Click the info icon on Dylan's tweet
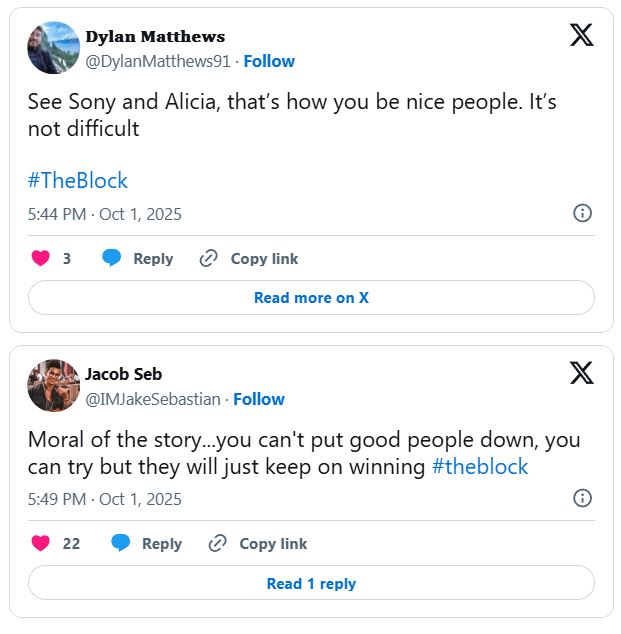The height and width of the screenshot is (634, 621). click(x=582, y=213)
